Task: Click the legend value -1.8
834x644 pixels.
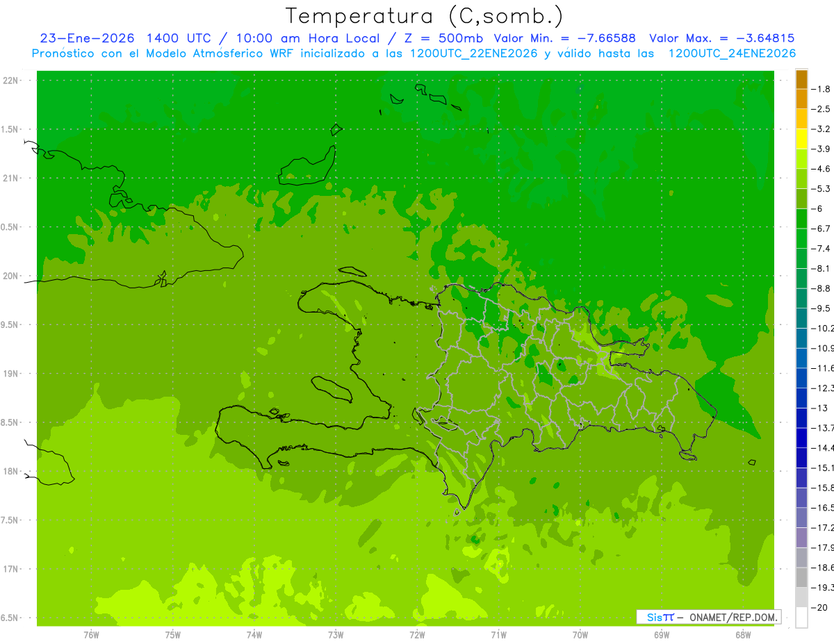Action: coord(821,89)
